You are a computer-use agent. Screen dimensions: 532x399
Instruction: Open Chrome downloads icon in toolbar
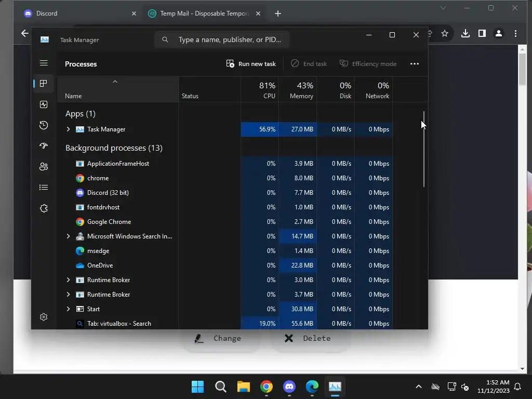tap(465, 33)
